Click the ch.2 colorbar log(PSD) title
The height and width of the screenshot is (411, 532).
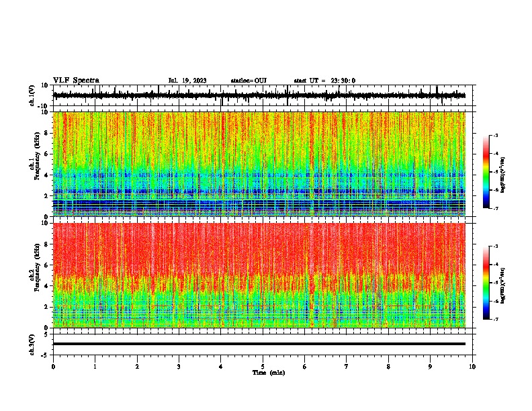tap(503, 286)
